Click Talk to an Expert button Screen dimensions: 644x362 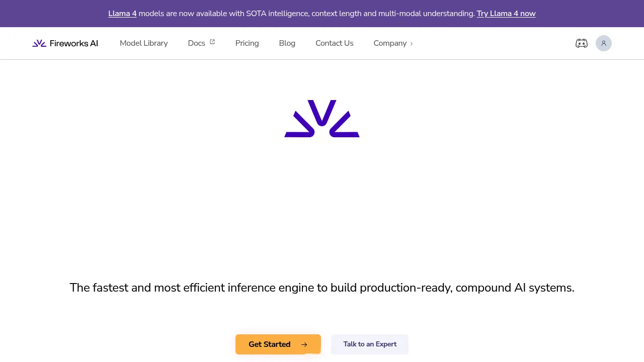(370, 344)
